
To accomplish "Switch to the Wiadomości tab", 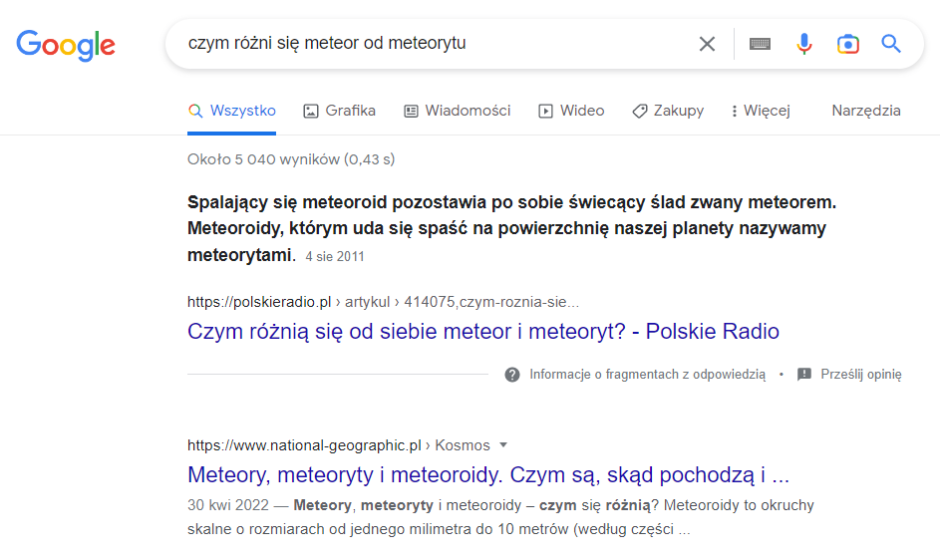I will coord(457,111).
